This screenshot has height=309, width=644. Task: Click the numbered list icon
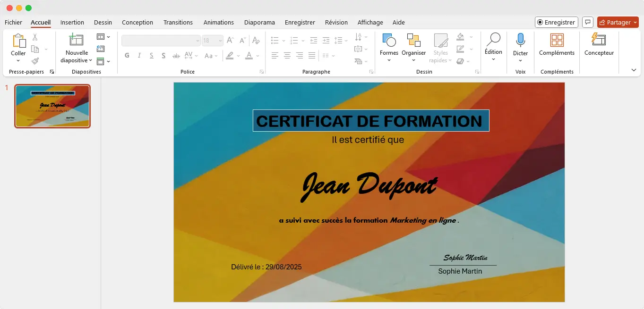[x=294, y=41]
